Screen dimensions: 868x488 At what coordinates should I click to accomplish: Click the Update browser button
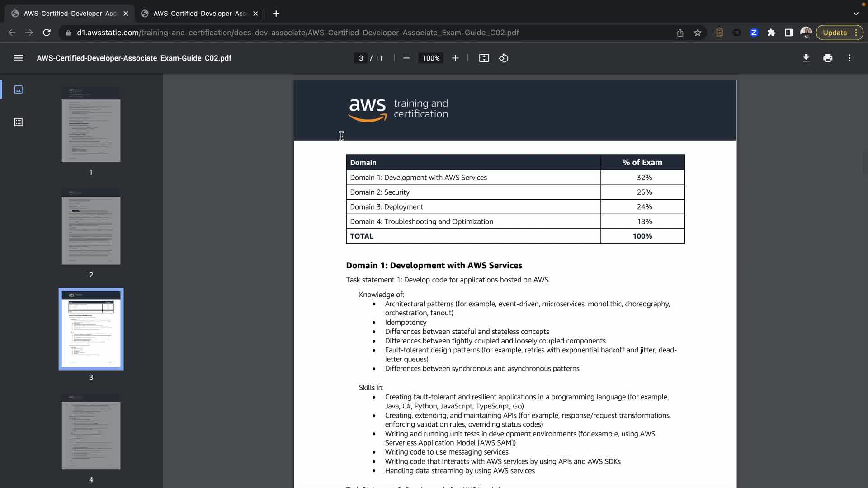coord(835,33)
